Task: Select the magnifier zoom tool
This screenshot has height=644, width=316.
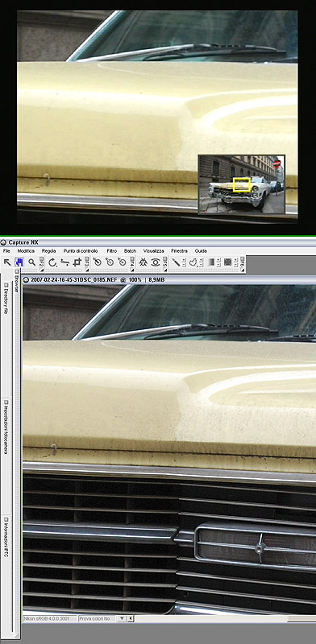Action: (x=31, y=262)
